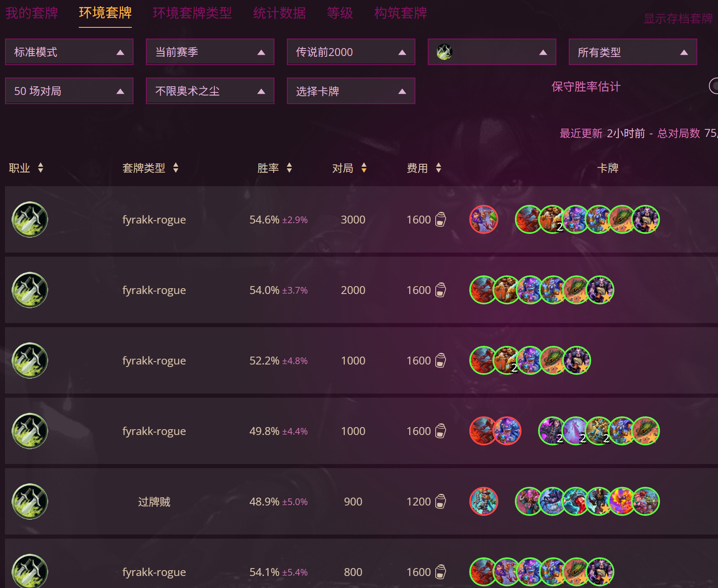Sort by 职业 using its sort arrows
This screenshot has width=718, height=588.
[41, 168]
